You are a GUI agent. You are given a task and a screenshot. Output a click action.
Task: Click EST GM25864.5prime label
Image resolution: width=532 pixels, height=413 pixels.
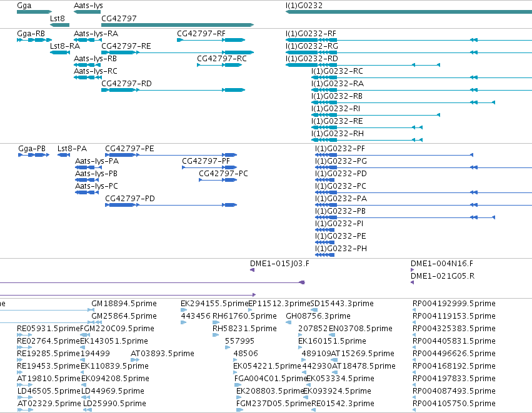(x=124, y=316)
